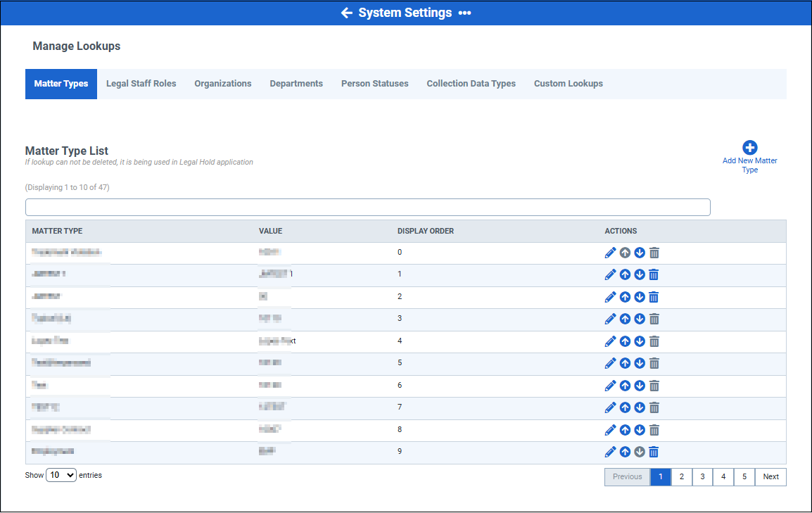Delete the row with display order 9
The width and height of the screenshot is (812, 513).
pyautogui.click(x=654, y=452)
